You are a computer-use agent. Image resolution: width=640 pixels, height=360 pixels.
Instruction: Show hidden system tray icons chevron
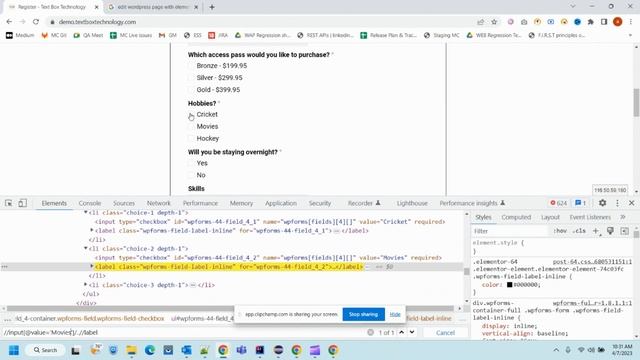click(x=556, y=350)
